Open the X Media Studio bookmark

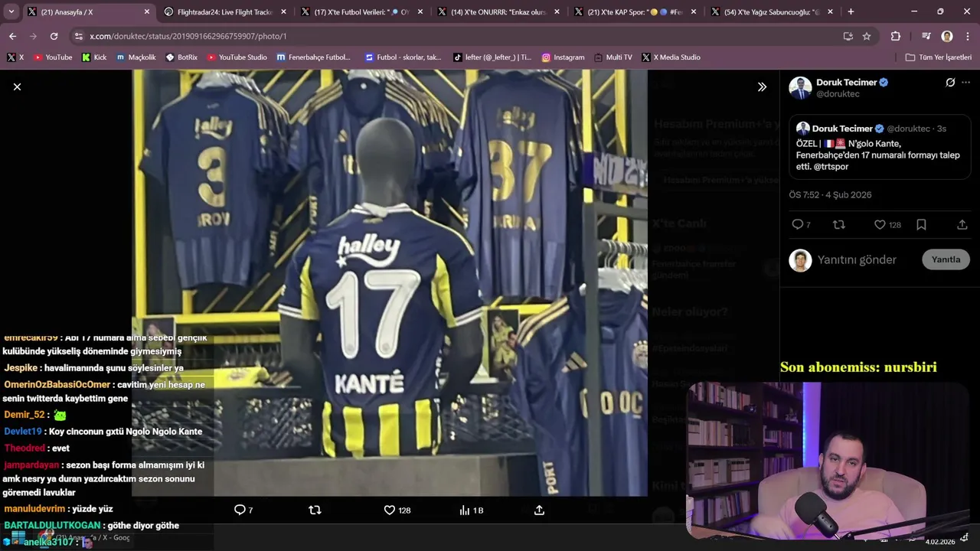[671, 57]
